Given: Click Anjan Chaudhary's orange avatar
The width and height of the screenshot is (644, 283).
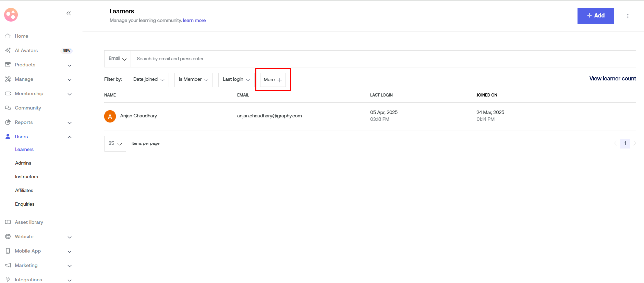Looking at the screenshot, I should coord(110,116).
